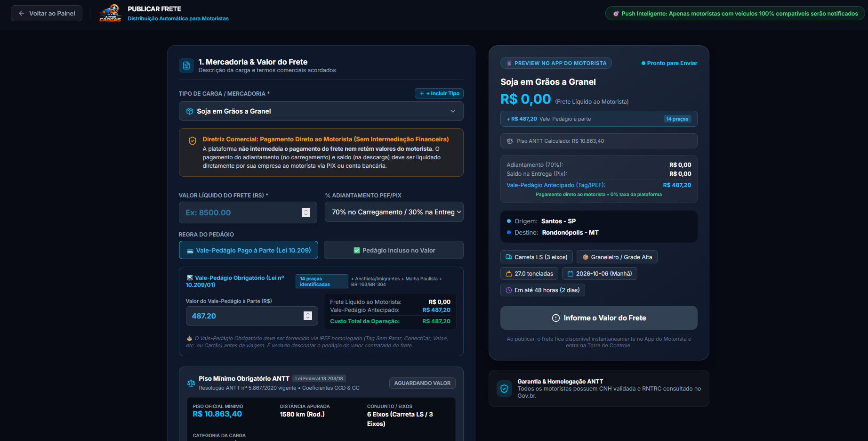The width and height of the screenshot is (868, 441).
Task: Click the Vale-Pedágio à Parte value field
Action: [252, 316]
